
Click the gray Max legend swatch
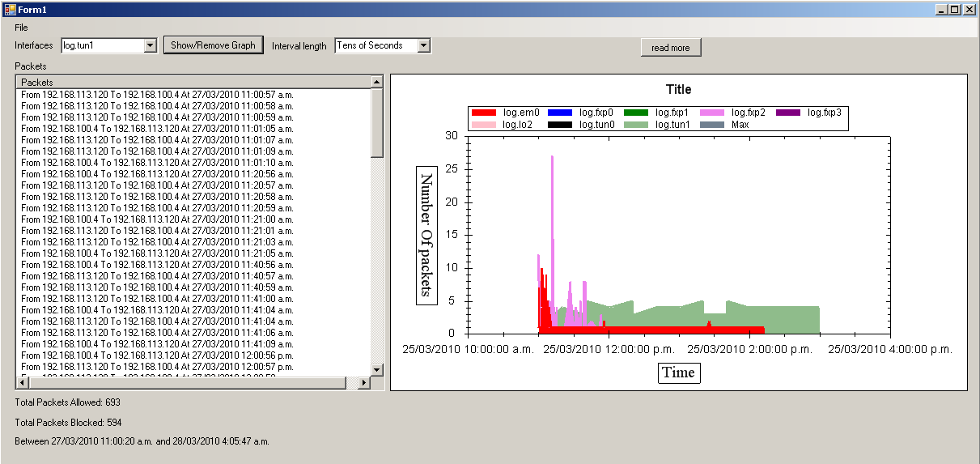(x=712, y=125)
